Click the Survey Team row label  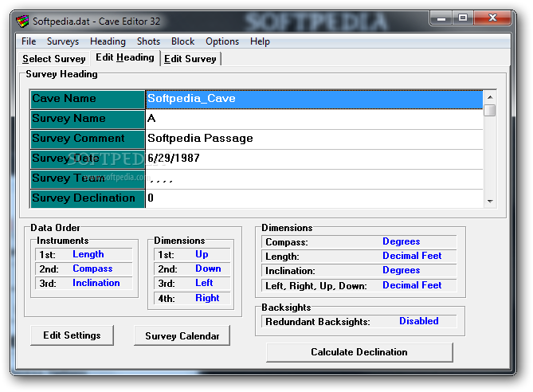pyautogui.click(x=88, y=179)
